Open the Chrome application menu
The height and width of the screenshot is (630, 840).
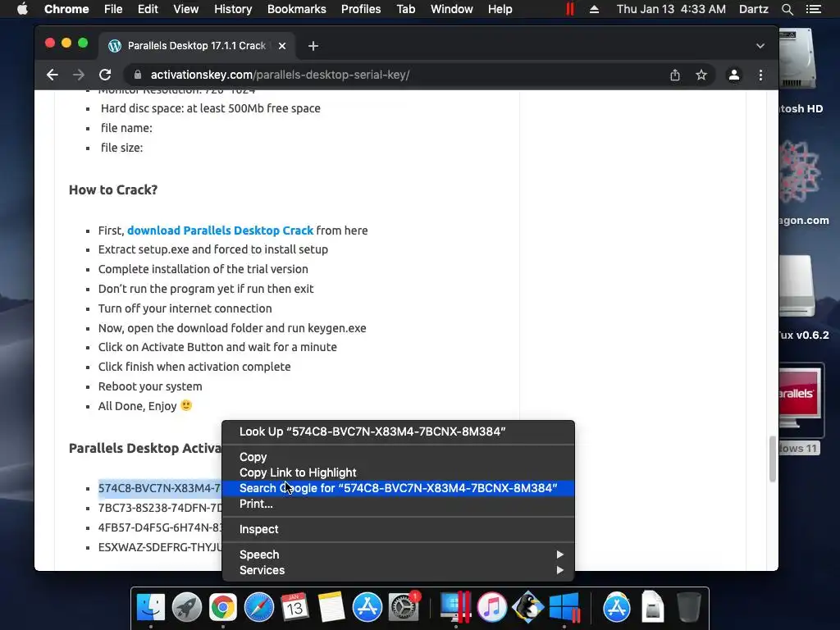66,9
